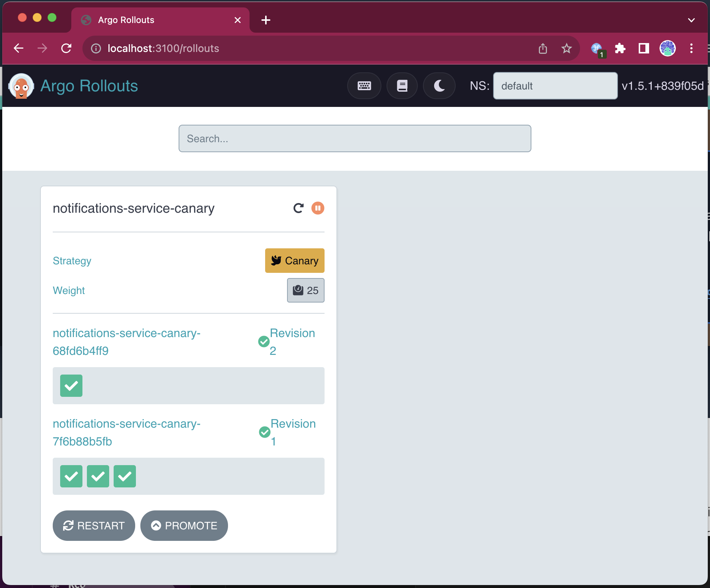Reload the page with browser reload icon
Screen dimensions: 710x588
click(66, 48)
